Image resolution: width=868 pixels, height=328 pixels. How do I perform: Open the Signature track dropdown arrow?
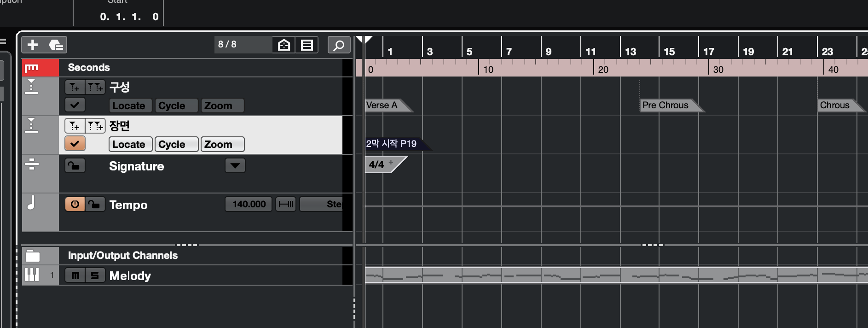coord(235,165)
